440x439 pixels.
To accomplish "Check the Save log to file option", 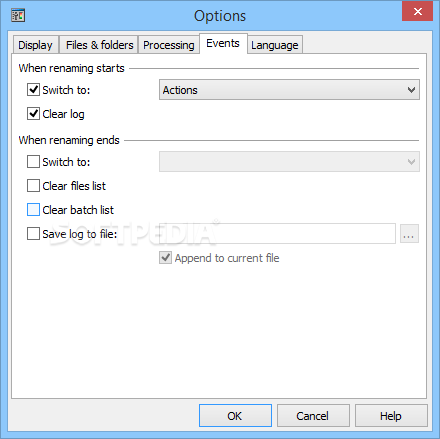I will click(33, 234).
